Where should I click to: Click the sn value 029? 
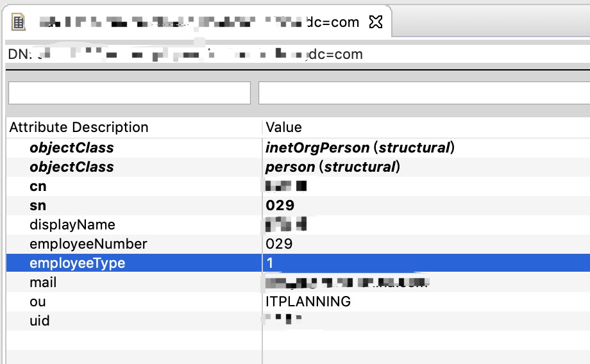pos(280,205)
